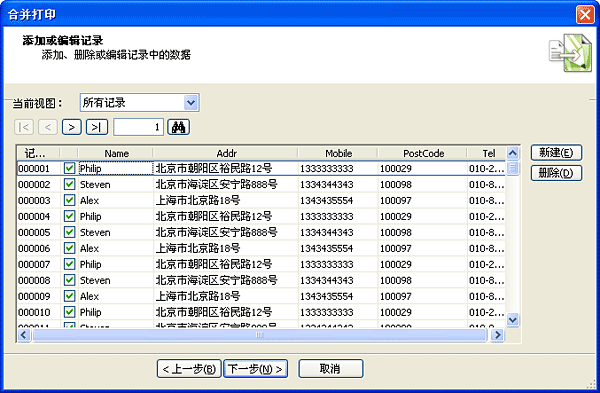Click the 新建(E) button
The image size is (600, 393).
pyautogui.click(x=556, y=152)
